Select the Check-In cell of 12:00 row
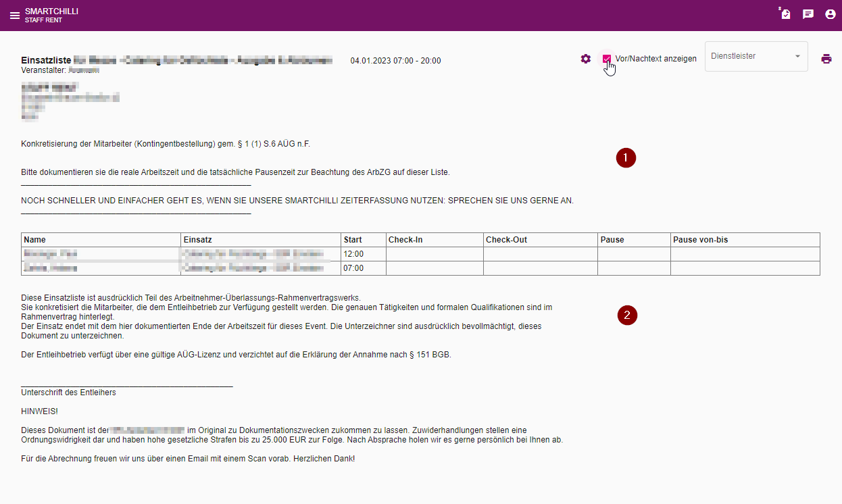Image resolution: width=842 pixels, height=504 pixels. tap(435, 254)
